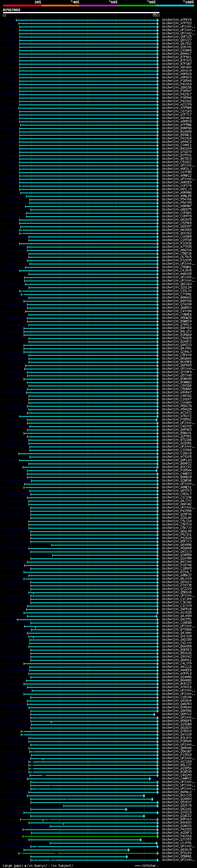Screen dimensions: 197x868
Task: Select hit label UniRef100_B7FGV3
Action: (x=177, y=60)
